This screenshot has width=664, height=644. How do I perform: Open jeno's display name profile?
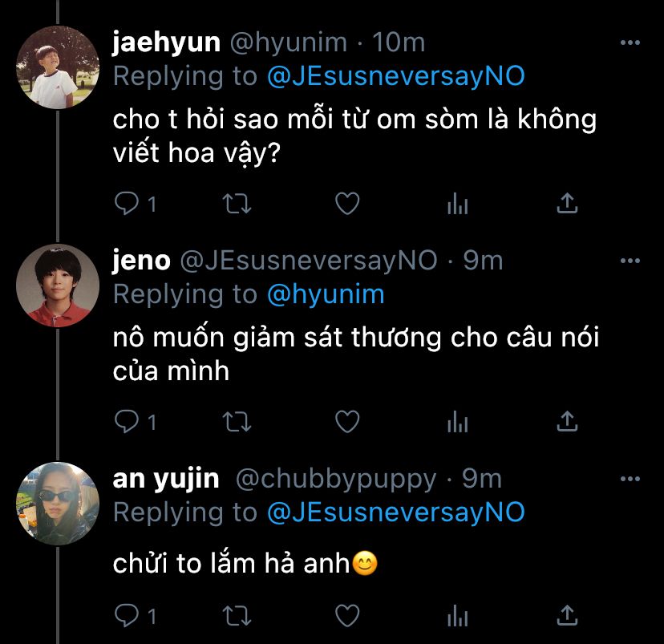(x=141, y=261)
